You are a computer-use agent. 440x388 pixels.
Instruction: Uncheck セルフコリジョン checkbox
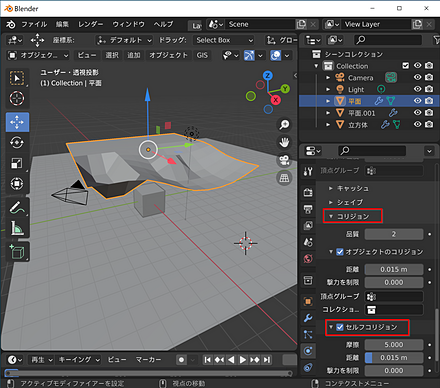pyautogui.click(x=340, y=327)
